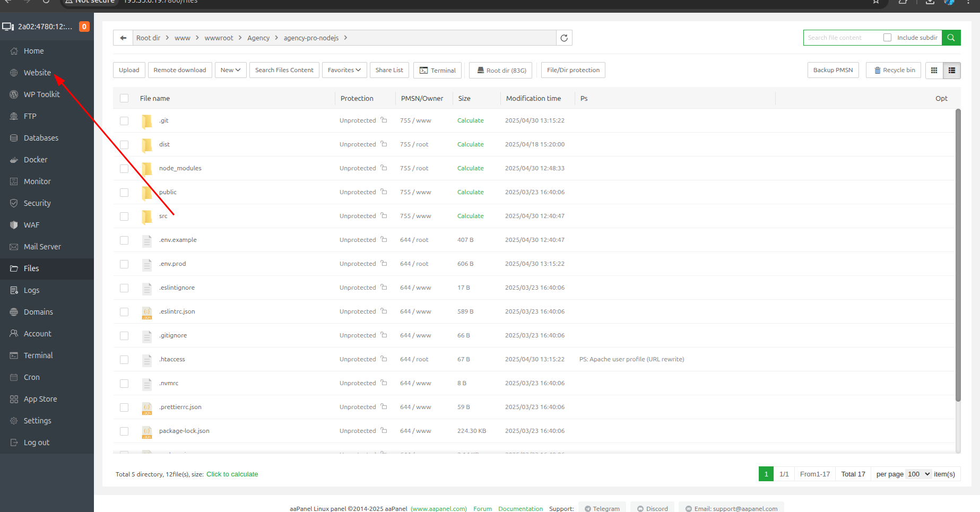Open the node_modules folder icon

(x=147, y=169)
